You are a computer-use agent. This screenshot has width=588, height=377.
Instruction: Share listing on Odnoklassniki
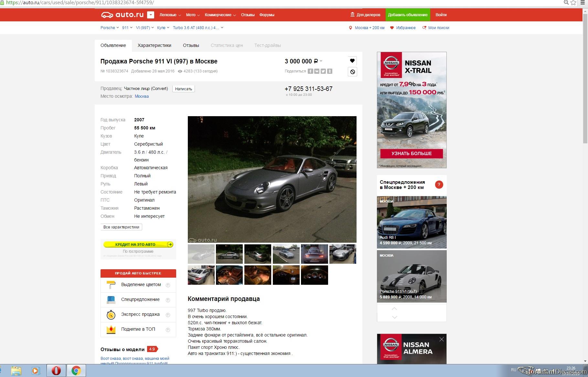click(330, 71)
